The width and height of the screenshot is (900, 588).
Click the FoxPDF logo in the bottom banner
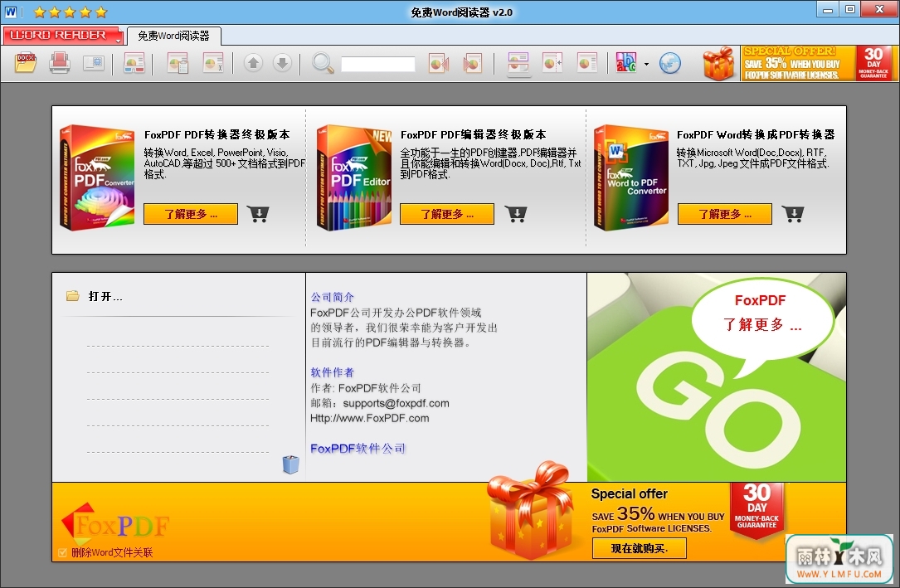click(116, 523)
